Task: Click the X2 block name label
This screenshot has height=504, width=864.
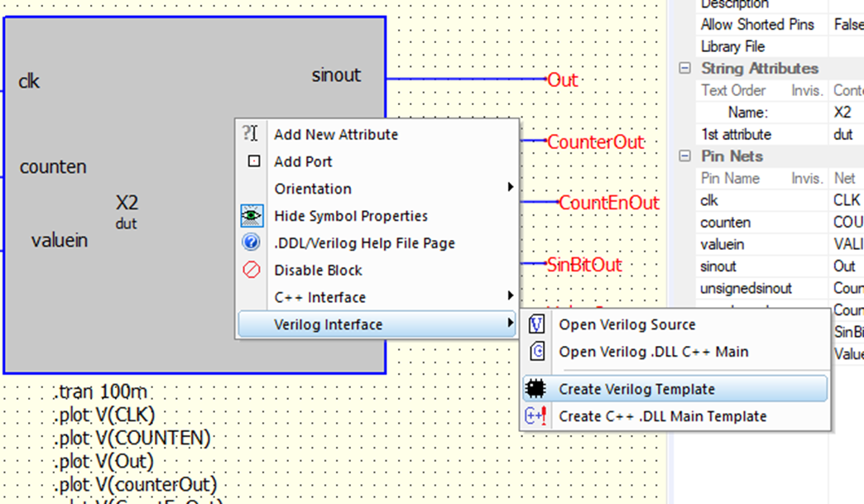Action: click(127, 204)
